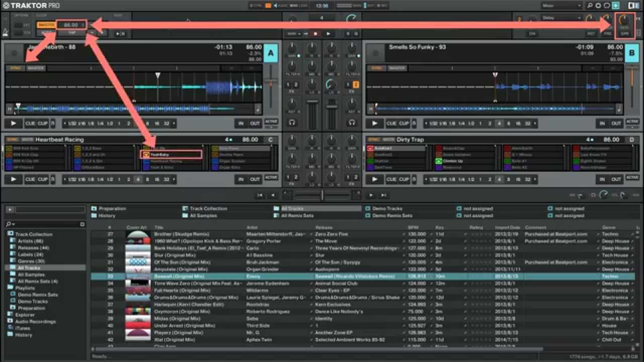Open the layout selector dropdown in header
This screenshot has width=644, height=362.
point(561,6)
